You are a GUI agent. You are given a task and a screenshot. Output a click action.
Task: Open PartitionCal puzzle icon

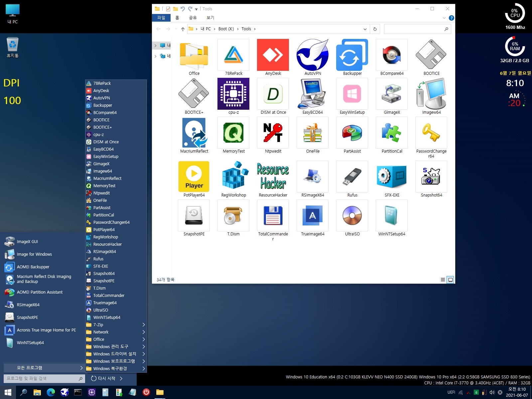[392, 133]
